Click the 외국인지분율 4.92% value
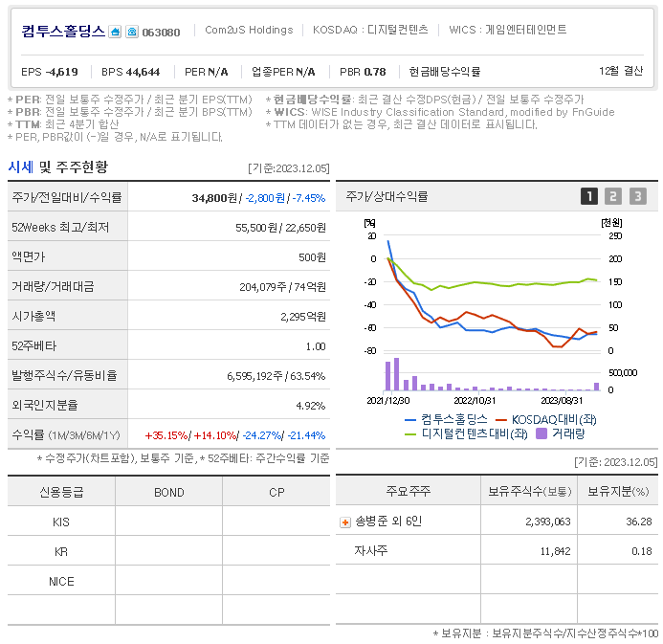Image resolution: width=663 pixels, height=644 pixels. point(310,406)
